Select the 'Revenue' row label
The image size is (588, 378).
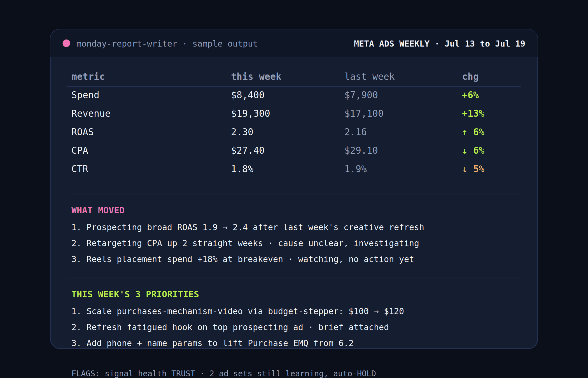(x=91, y=113)
